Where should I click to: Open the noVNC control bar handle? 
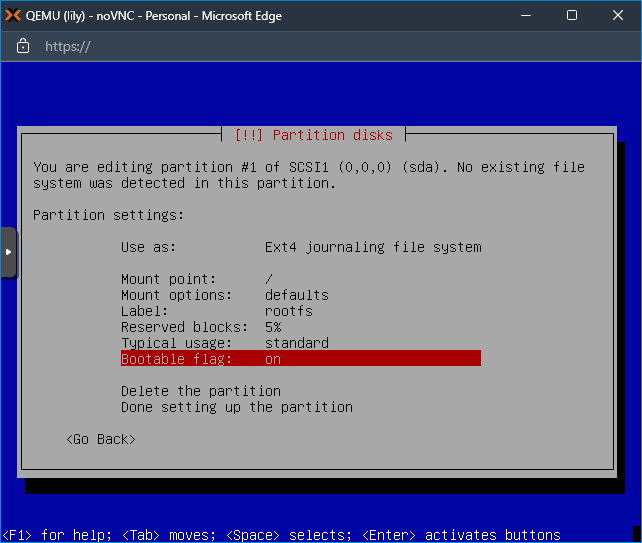click(8, 252)
